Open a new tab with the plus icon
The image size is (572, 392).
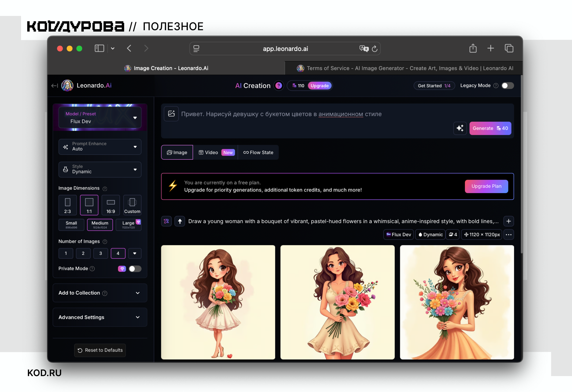(491, 48)
